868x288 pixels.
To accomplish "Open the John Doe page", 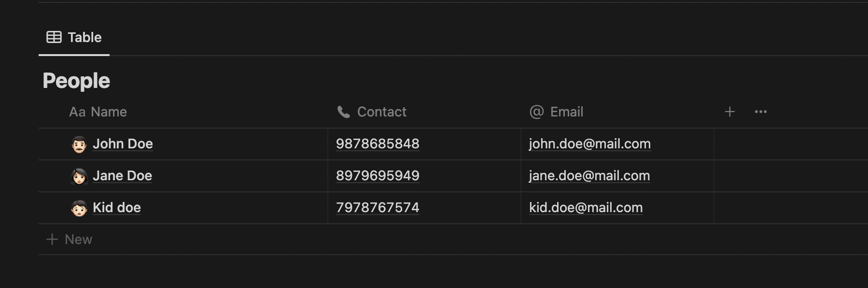I will pos(123,144).
